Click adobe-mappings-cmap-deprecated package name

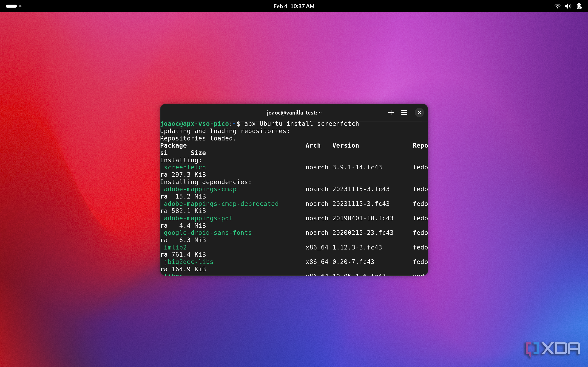point(221,204)
